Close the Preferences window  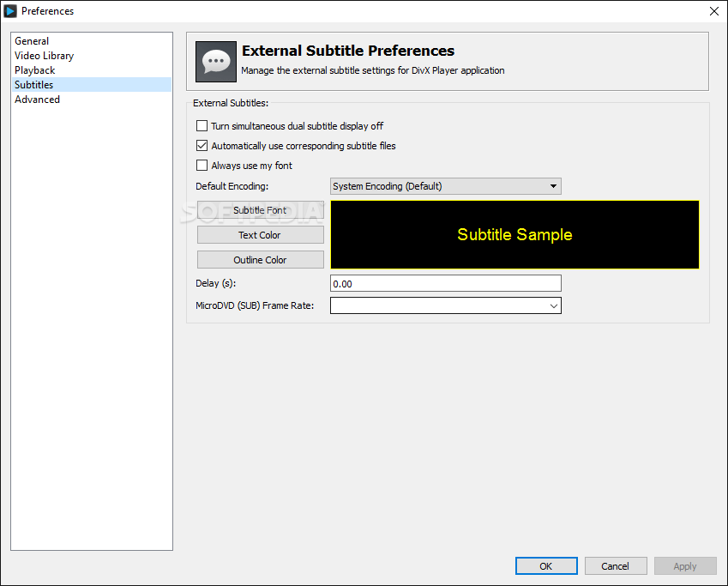coord(714,11)
